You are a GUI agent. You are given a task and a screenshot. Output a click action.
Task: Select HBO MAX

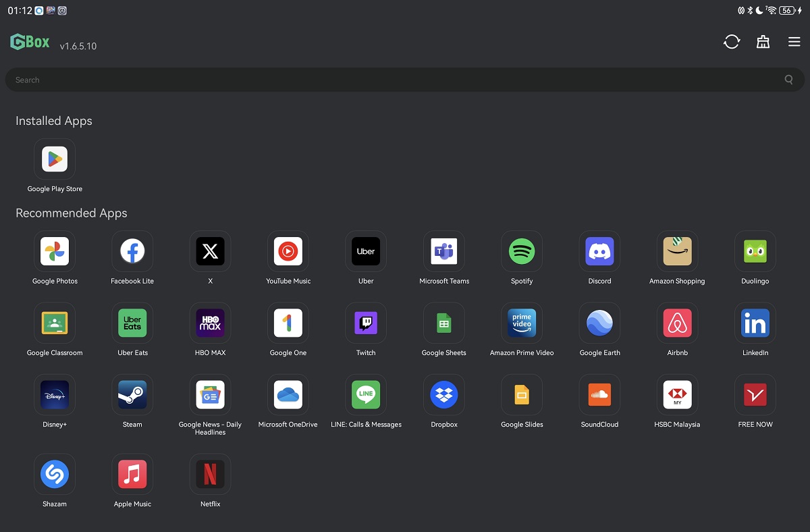211,323
